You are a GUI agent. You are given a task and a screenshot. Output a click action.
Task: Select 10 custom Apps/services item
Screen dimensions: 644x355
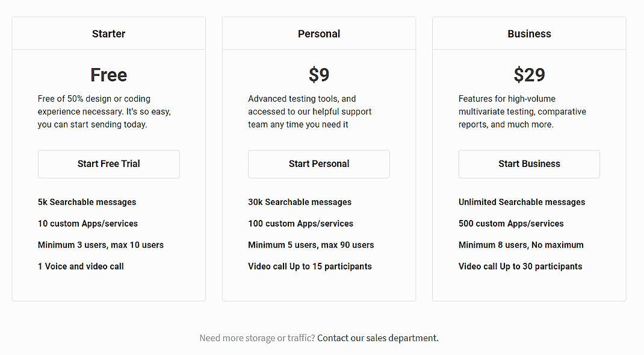pyautogui.click(x=87, y=223)
